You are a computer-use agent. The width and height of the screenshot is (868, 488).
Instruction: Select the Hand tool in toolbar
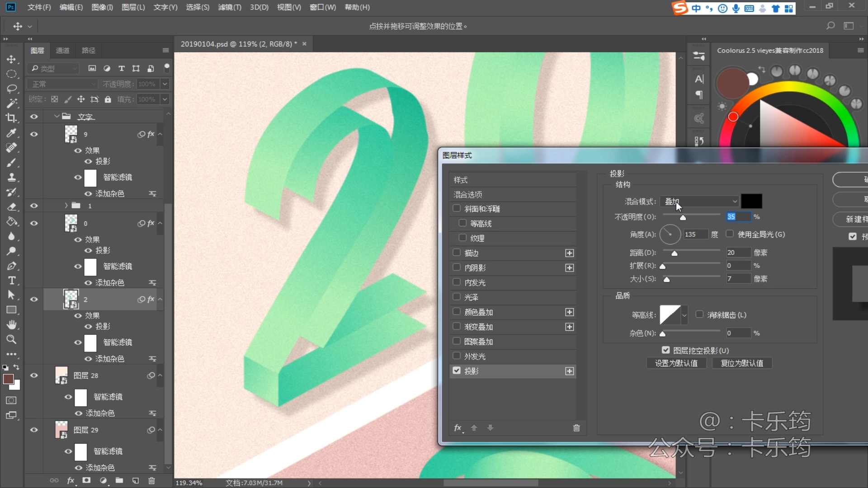[x=11, y=324]
